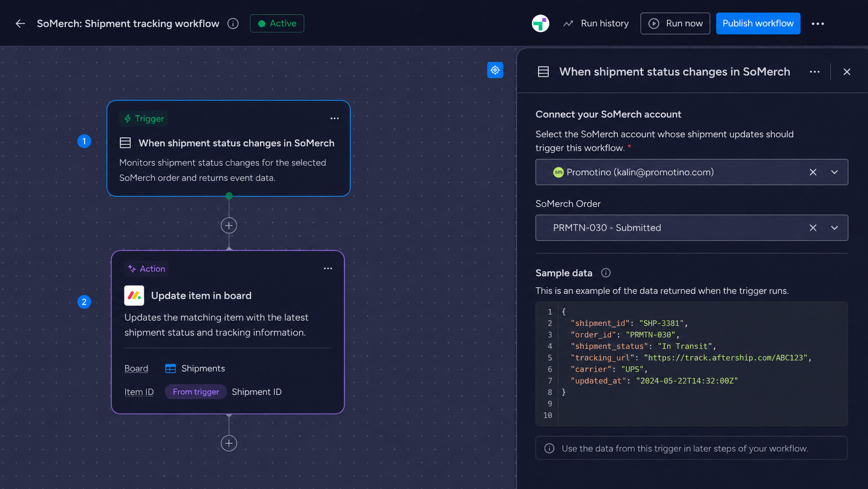Click the shipment_status In Transit line
868x489 pixels.
(x=643, y=346)
